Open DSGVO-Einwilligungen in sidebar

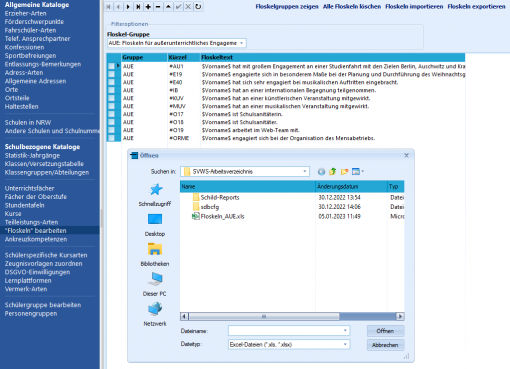point(37,272)
